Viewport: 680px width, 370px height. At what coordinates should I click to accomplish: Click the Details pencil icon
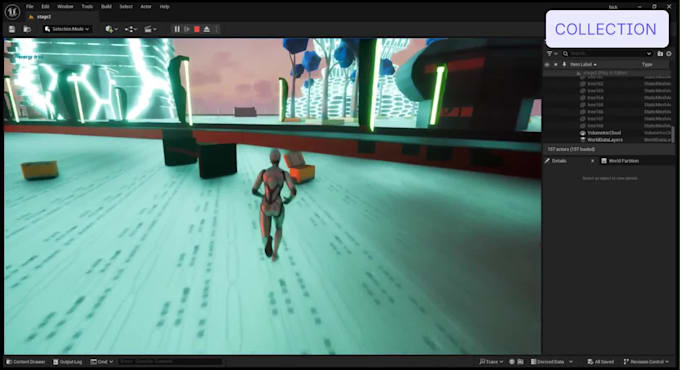coord(547,161)
